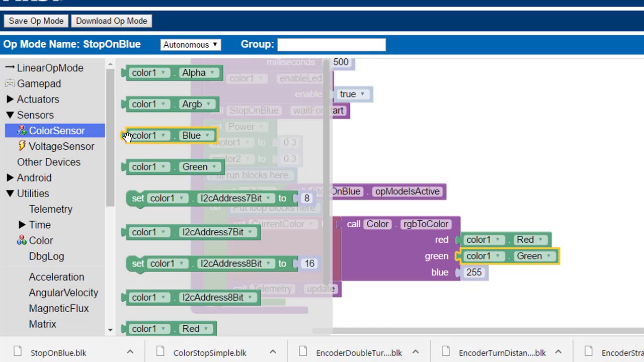Expand the Actuators category
Screen dimensions: 644x362
(x=10, y=99)
